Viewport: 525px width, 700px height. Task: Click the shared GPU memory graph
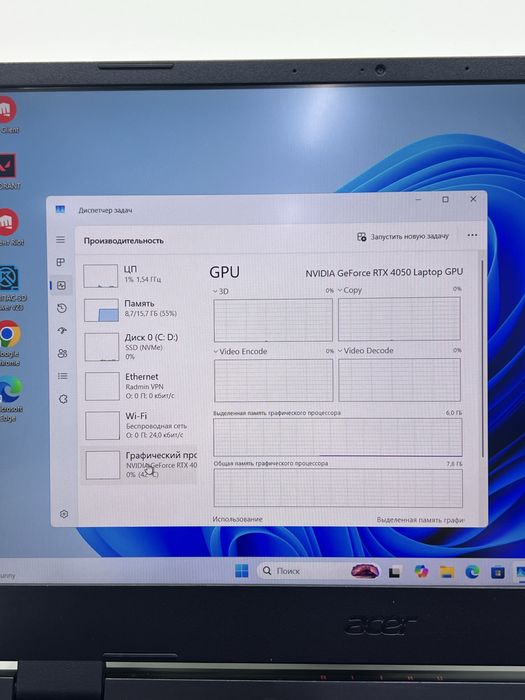click(x=338, y=488)
